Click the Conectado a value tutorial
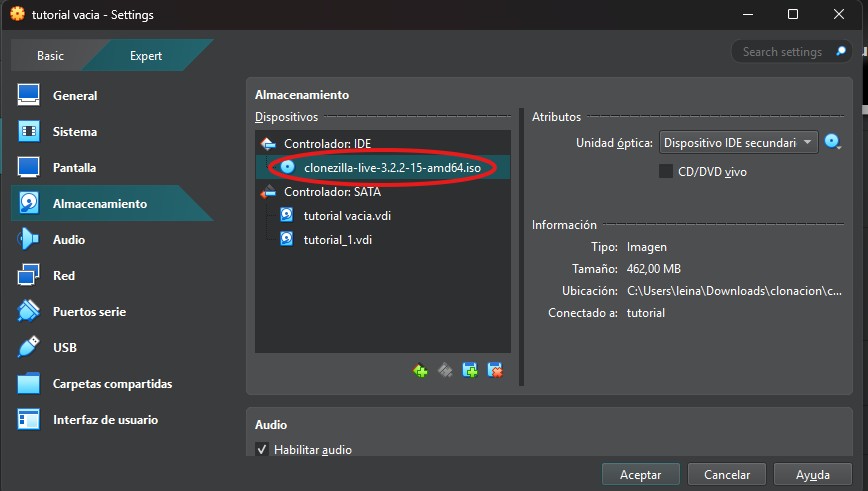Screen dimensions: 868x491 click(645, 313)
